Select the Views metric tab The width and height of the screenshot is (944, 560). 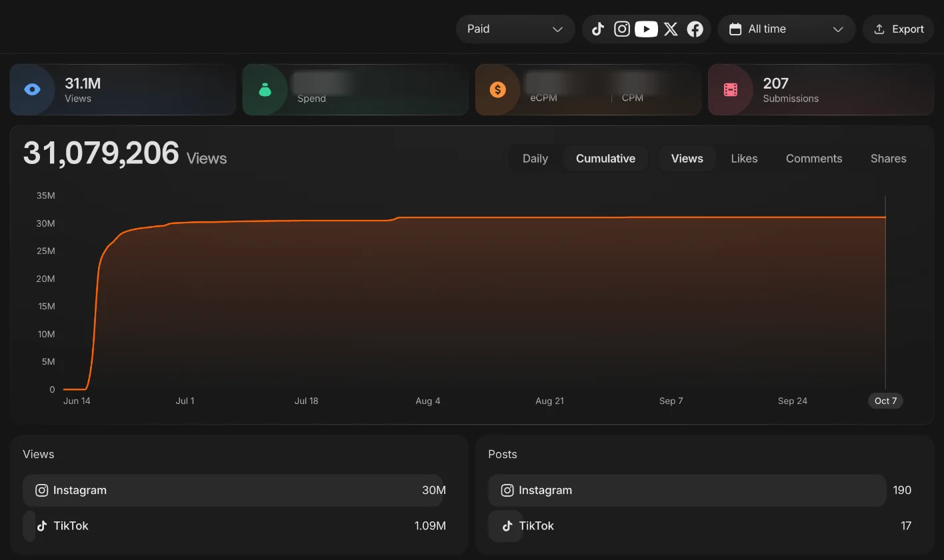(x=687, y=159)
